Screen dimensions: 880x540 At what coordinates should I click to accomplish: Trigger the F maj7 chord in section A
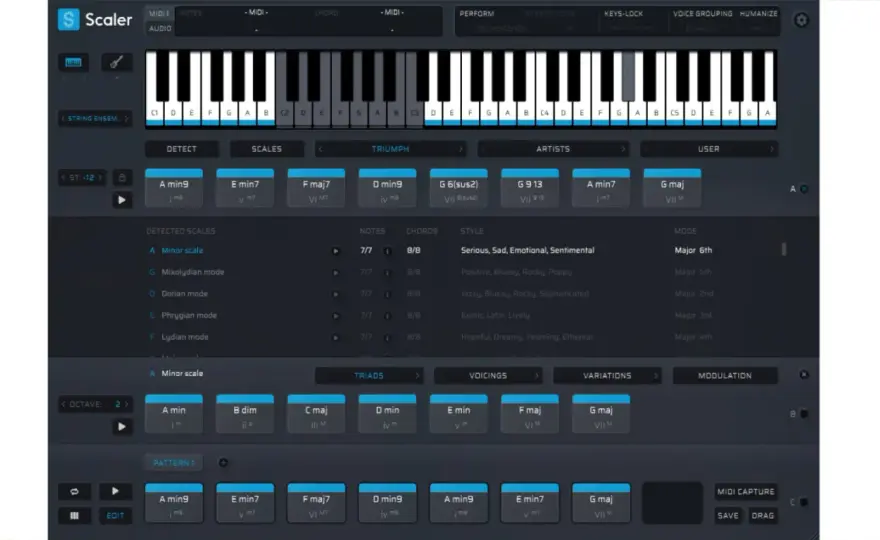point(316,189)
